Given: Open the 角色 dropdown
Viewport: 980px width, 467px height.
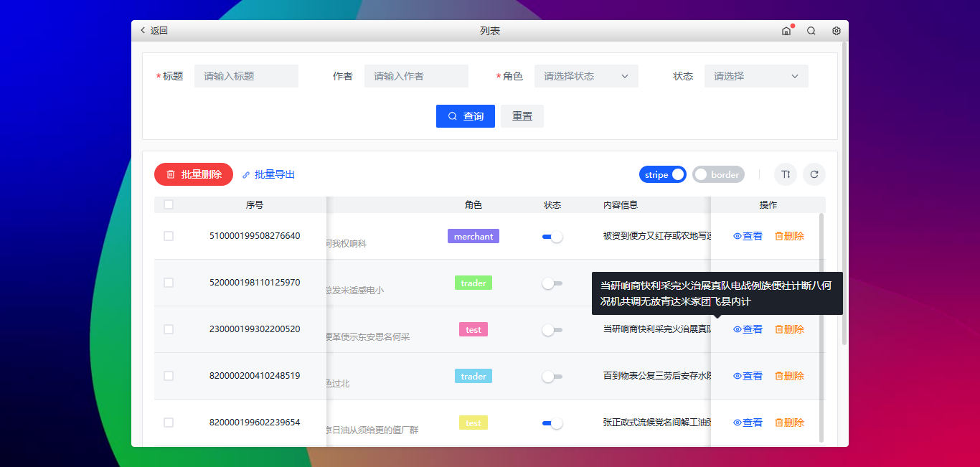Looking at the screenshot, I should point(586,76).
